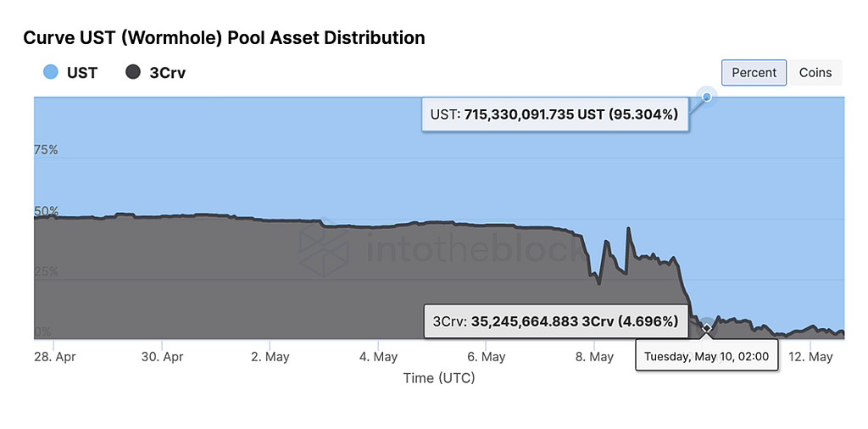Image resolution: width=868 pixels, height=429 pixels.
Task: Click the 12. May axis label
Action: click(810, 357)
